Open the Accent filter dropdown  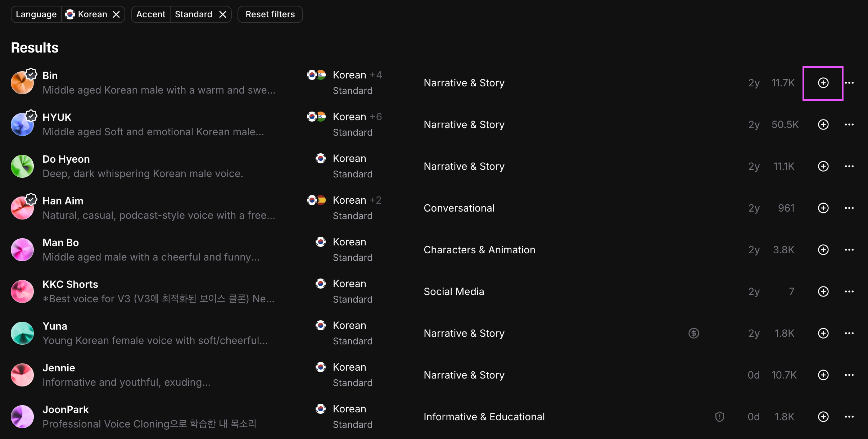click(151, 14)
